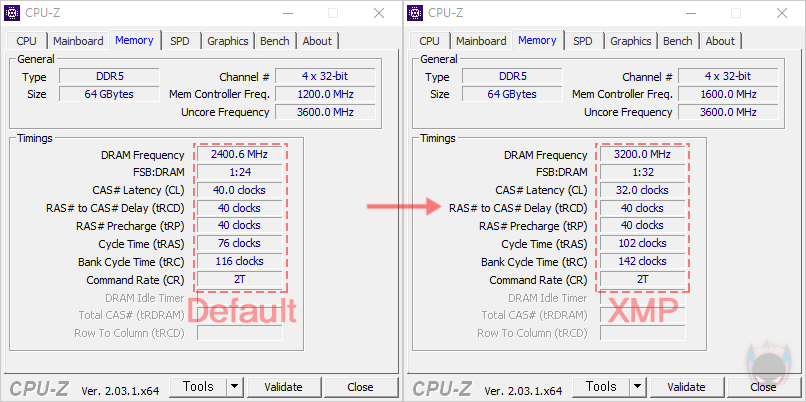
Task: Click Validate in the left CPU-Z window
Action: pyautogui.click(x=284, y=387)
